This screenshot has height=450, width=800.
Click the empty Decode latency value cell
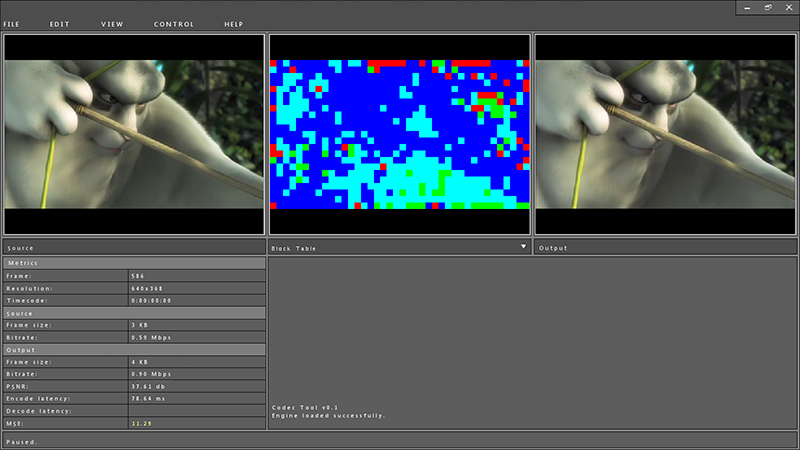pyautogui.click(x=196, y=411)
